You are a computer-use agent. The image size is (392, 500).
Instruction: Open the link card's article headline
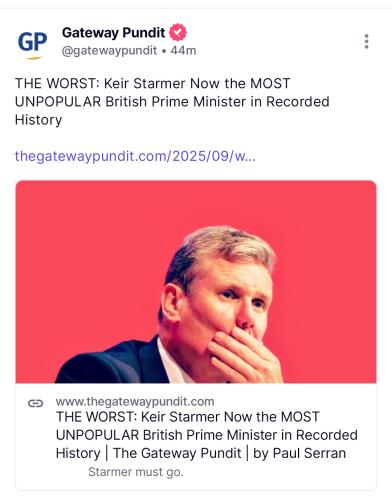(x=207, y=435)
